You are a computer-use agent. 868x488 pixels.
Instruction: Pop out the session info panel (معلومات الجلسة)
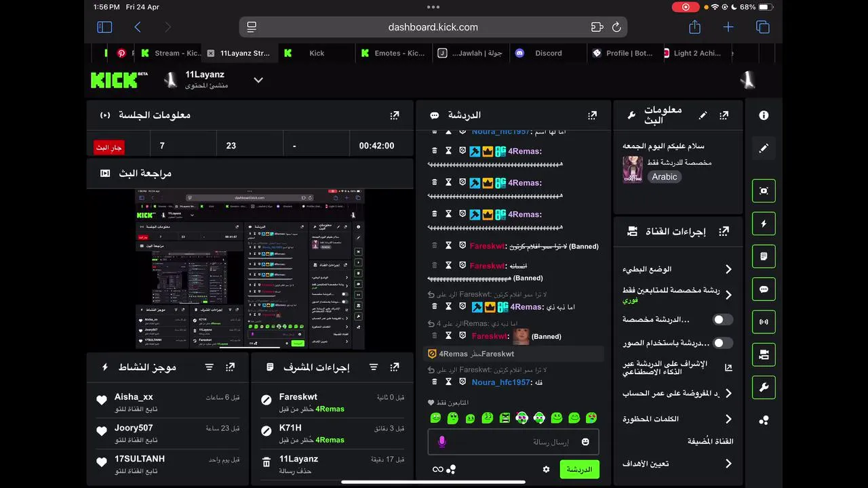click(x=395, y=116)
